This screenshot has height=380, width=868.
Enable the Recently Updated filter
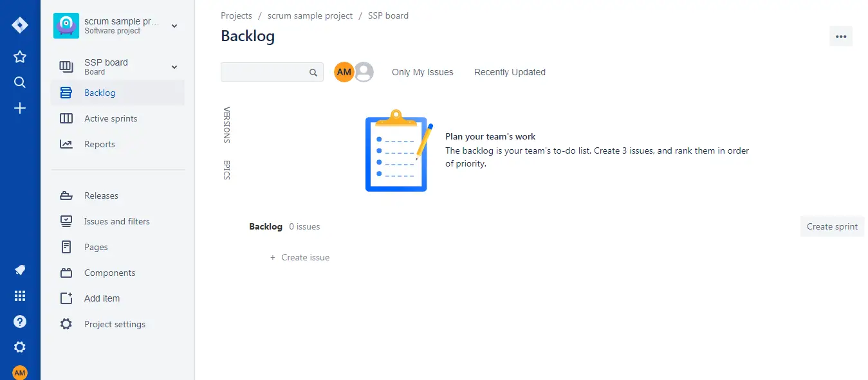pos(509,72)
